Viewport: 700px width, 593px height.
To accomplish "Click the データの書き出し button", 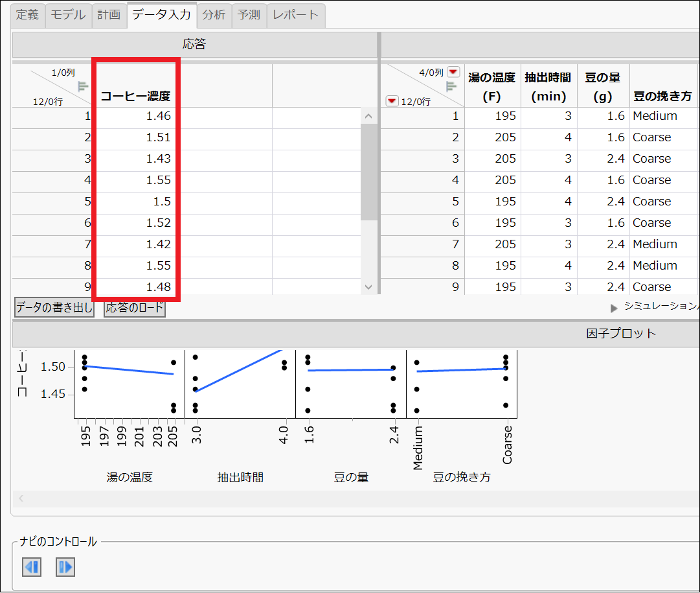I will click(x=54, y=307).
